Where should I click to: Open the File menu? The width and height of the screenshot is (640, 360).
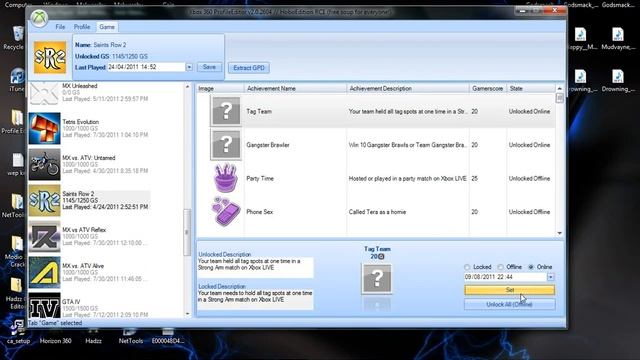60,27
